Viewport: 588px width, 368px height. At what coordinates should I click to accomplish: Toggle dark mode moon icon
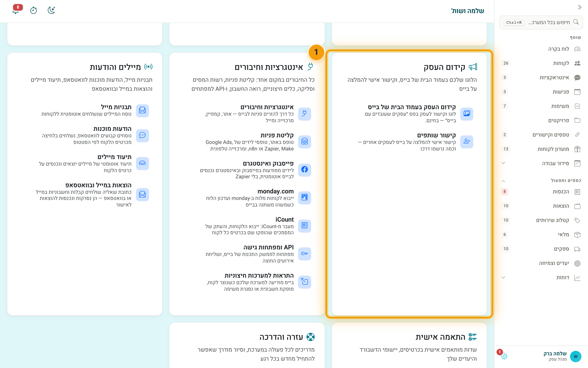[51, 10]
